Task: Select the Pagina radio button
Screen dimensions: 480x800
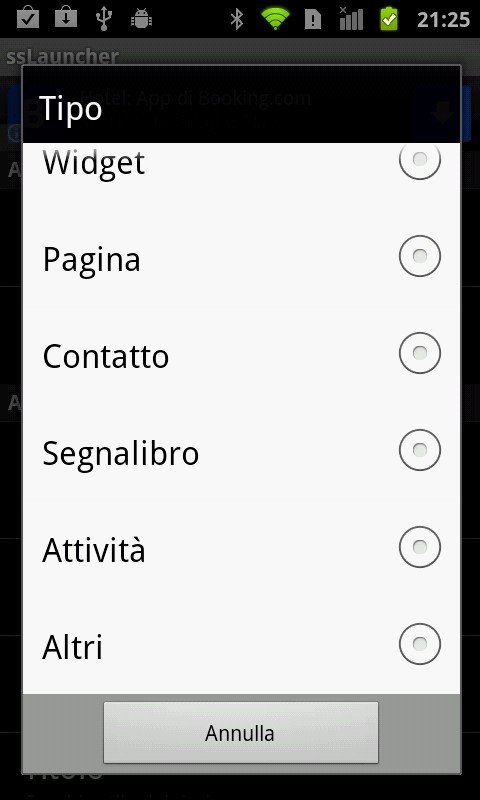Action: coord(419,256)
